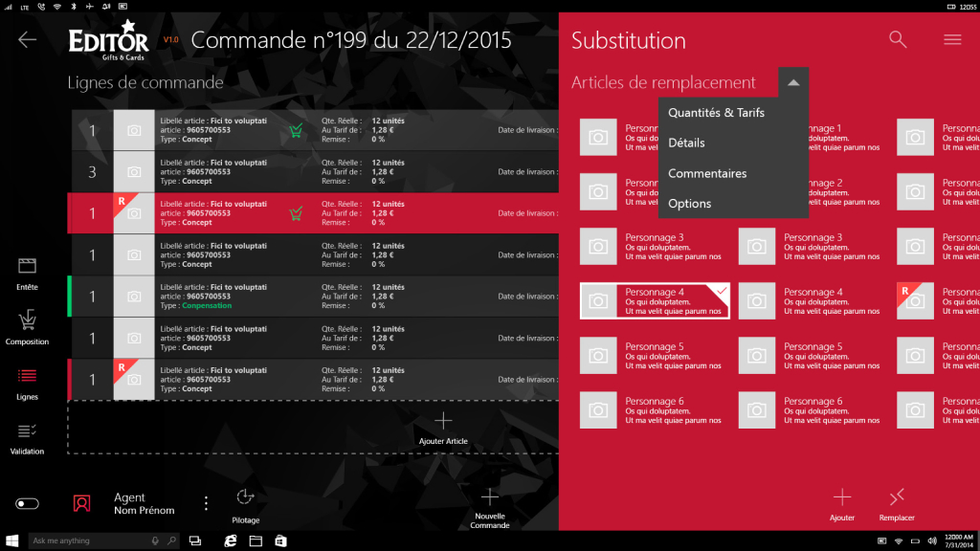980x551 pixels.
Task: Choose Quantités & Tarifs from dropdown
Action: (x=716, y=113)
